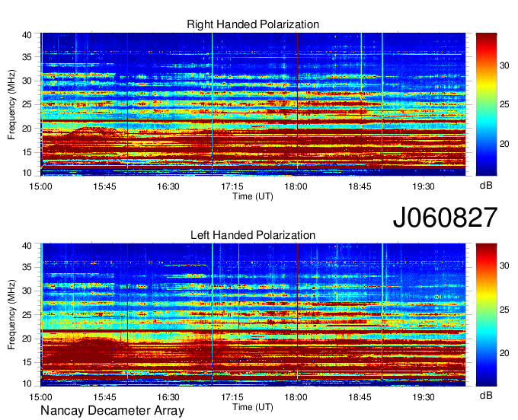
Task: Click the Left Handed plot color scale bar
Action: click(486, 315)
